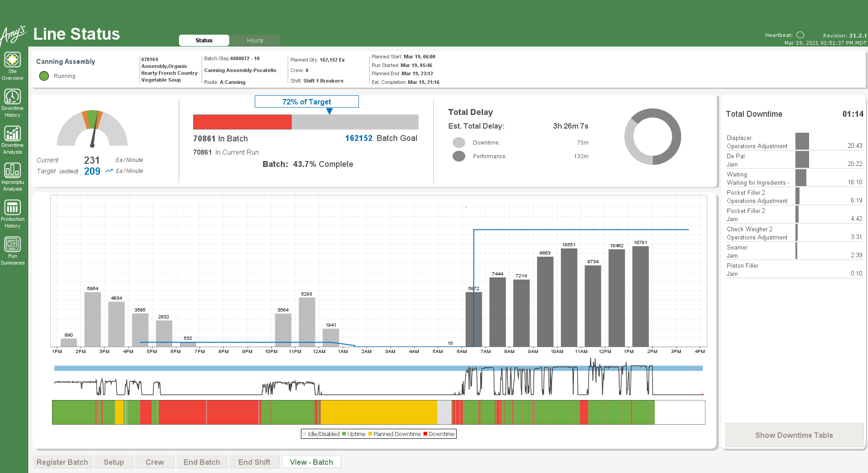Click the Waiting for Ingredients downtime row
This screenshot has height=473, width=868.
[794, 178]
